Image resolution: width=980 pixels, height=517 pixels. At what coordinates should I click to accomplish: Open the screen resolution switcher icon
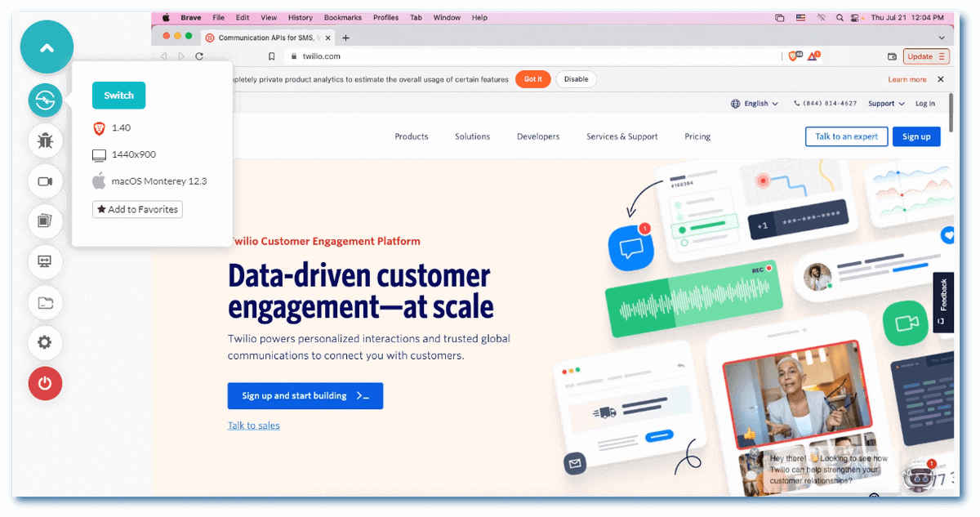45,261
